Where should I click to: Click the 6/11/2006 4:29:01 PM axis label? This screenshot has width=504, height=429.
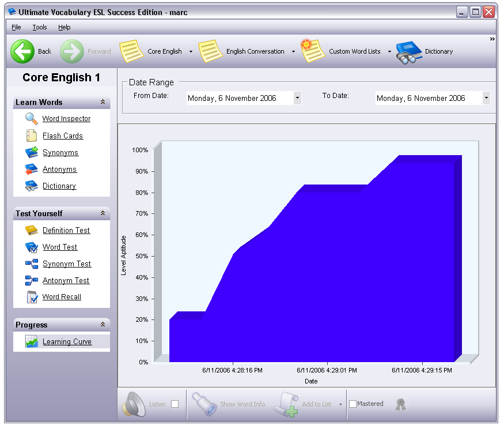point(327,370)
